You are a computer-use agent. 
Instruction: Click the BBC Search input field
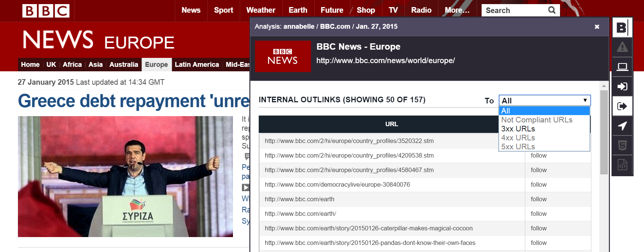(515, 10)
